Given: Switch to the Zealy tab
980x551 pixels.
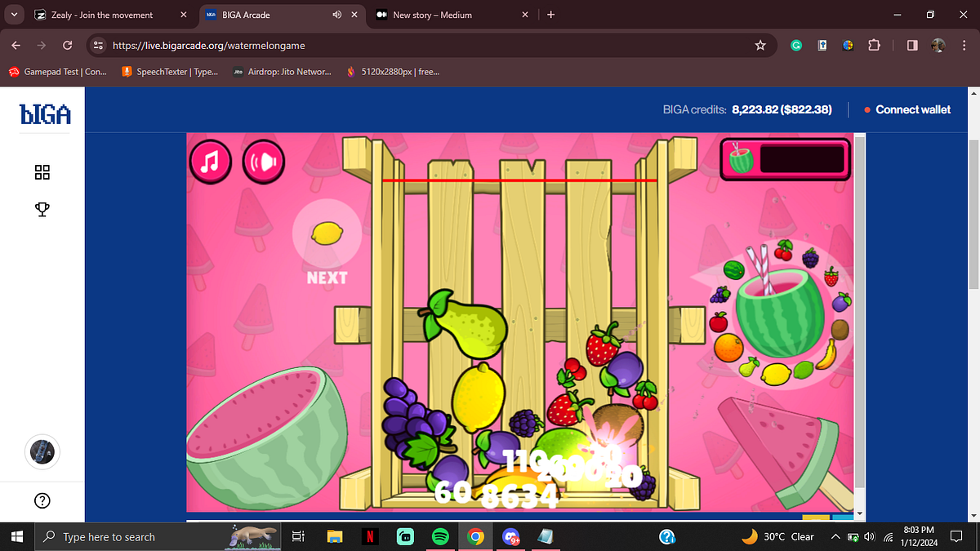Looking at the screenshot, I should point(106,15).
